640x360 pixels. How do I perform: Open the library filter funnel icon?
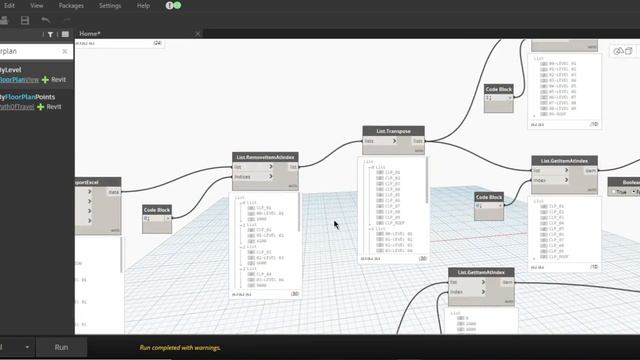click(x=50, y=34)
